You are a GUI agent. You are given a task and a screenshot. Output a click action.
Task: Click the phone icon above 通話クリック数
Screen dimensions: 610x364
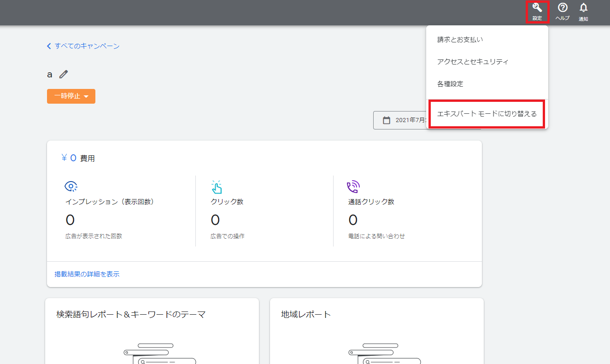353,187
